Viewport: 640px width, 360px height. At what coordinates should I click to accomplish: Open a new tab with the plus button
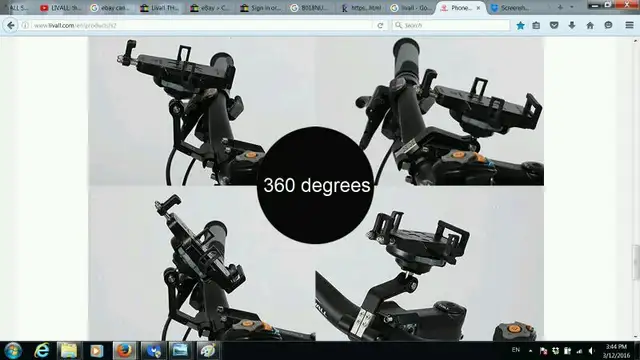tap(560, 7)
